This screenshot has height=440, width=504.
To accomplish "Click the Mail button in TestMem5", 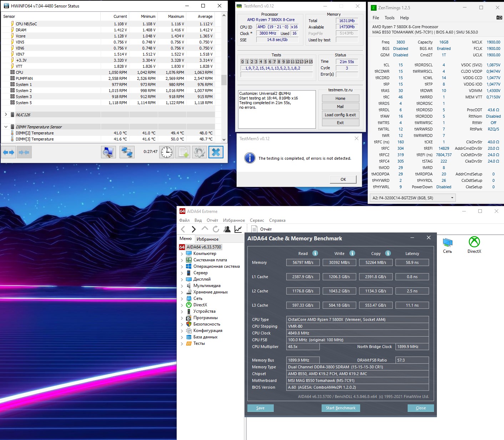I will pyautogui.click(x=340, y=107).
